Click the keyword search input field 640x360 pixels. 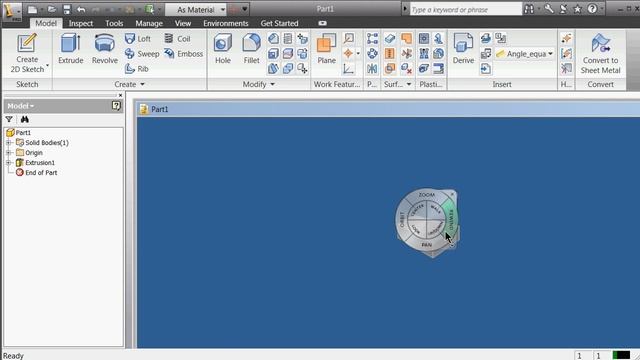pyautogui.click(x=466, y=9)
